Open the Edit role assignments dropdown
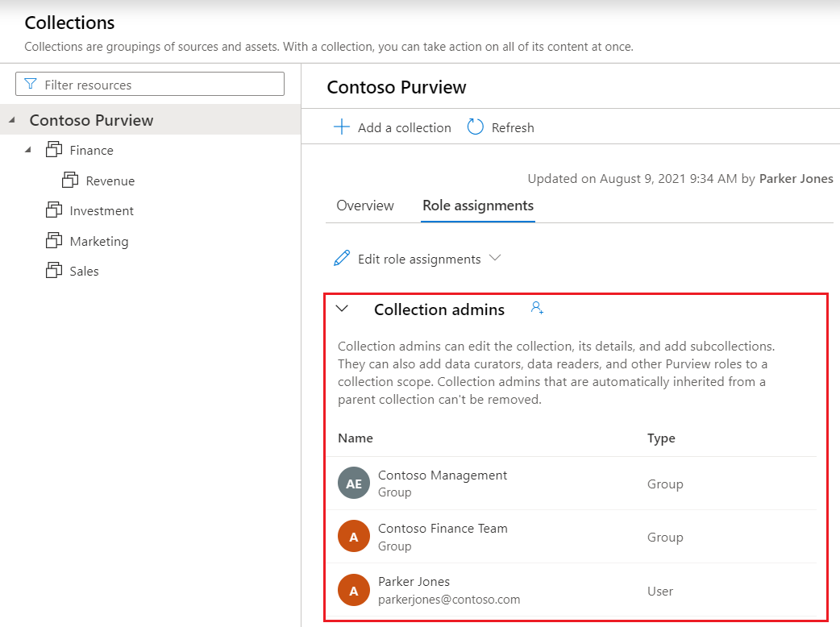 point(497,259)
